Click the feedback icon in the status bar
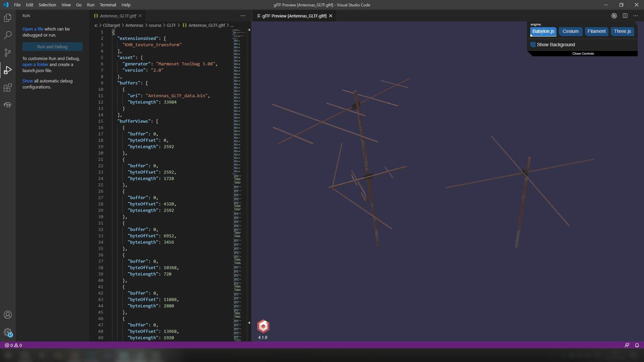Image resolution: width=644 pixels, height=362 pixels. coord(627,345)
